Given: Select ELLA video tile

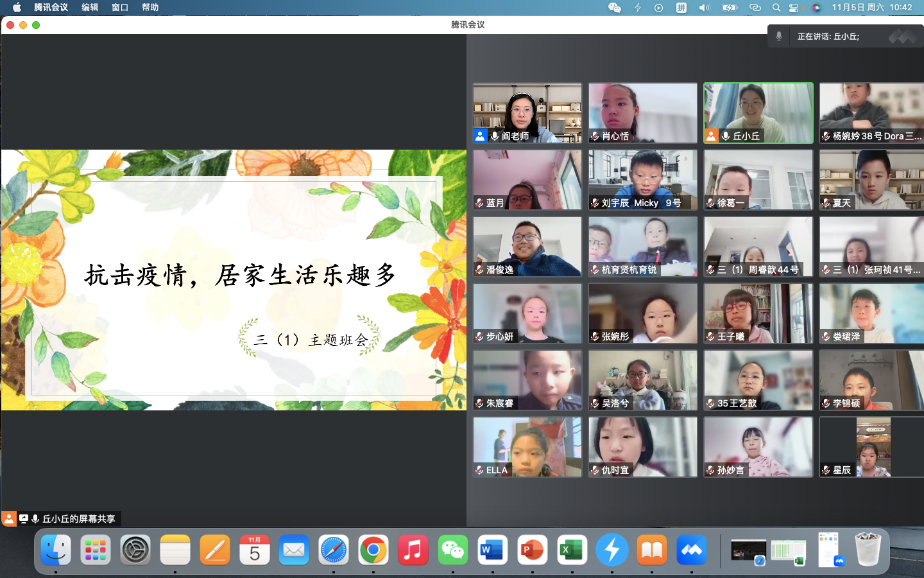Looking at the screenshot, I should 527,447.
